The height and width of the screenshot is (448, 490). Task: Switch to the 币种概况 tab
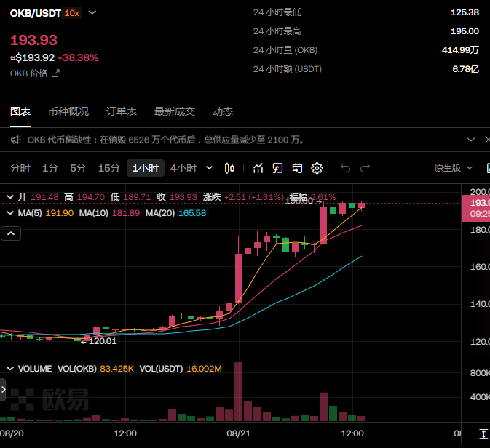click(x=68, y=111)
